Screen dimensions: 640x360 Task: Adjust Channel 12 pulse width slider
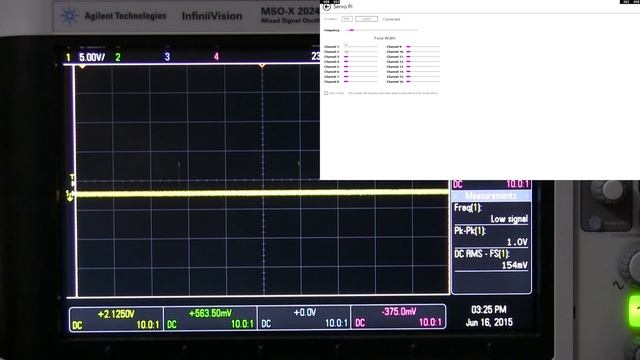[x=423, y=62]
